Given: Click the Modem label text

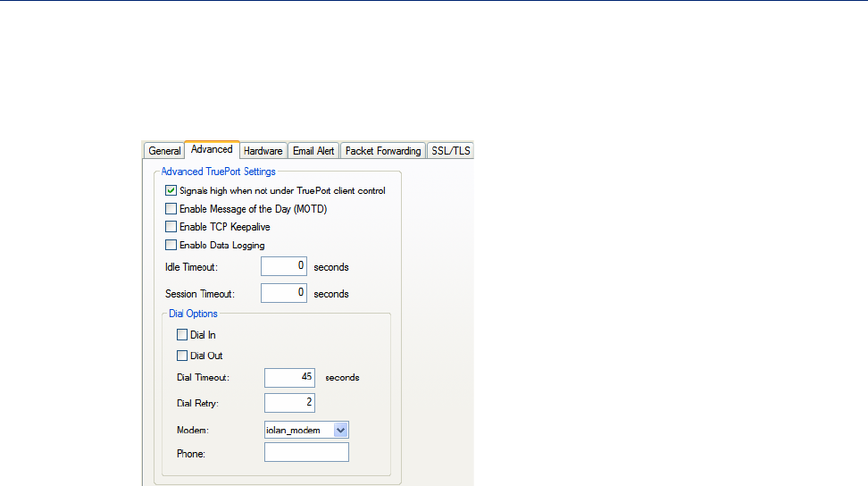Looking at the screenshot, I should point(193,430).
